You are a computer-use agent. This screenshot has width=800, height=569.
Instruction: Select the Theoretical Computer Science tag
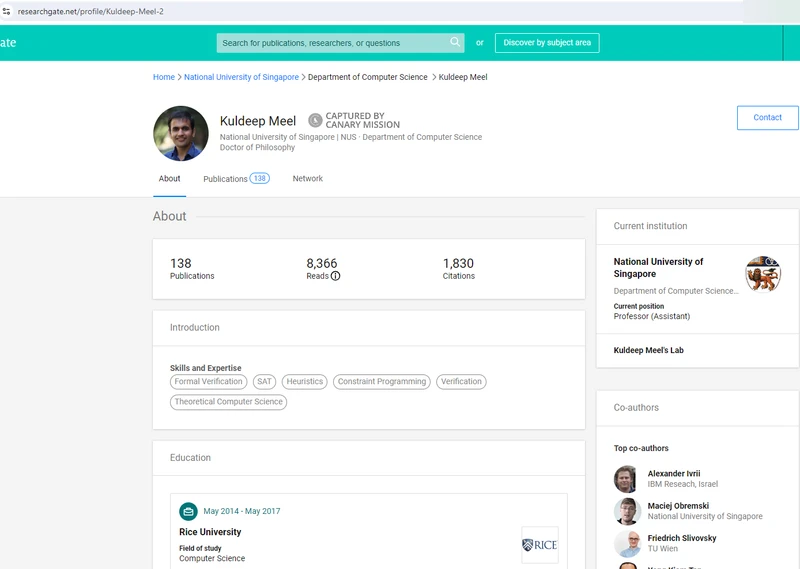click(x=228, y=402)
